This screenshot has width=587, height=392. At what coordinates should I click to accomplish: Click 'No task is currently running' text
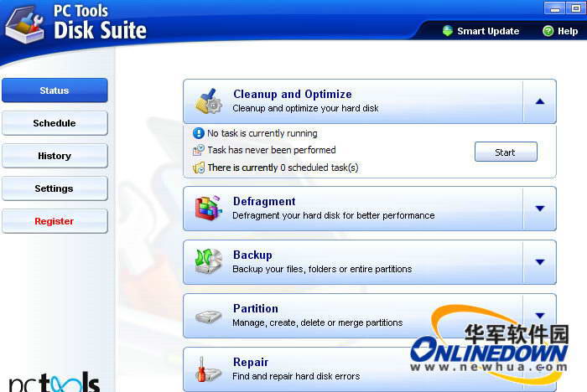click(x=262, y=133)
